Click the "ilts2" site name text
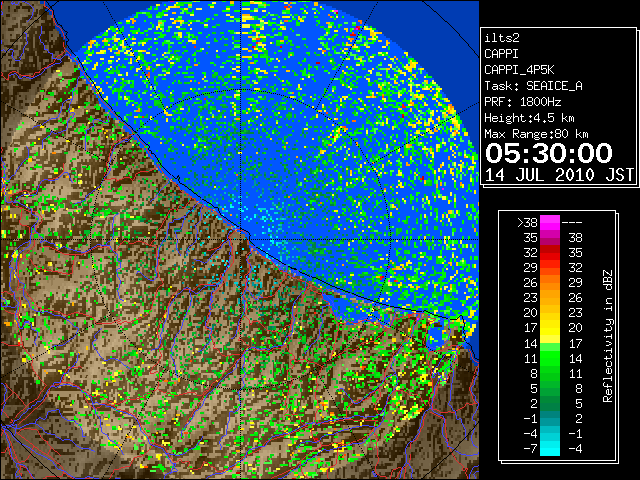 502,38
